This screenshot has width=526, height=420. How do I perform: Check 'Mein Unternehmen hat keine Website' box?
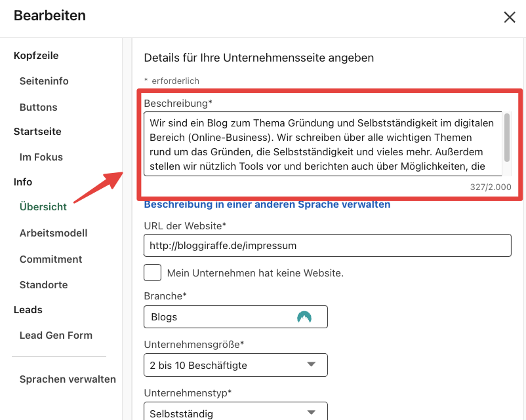tap(152, 273)
